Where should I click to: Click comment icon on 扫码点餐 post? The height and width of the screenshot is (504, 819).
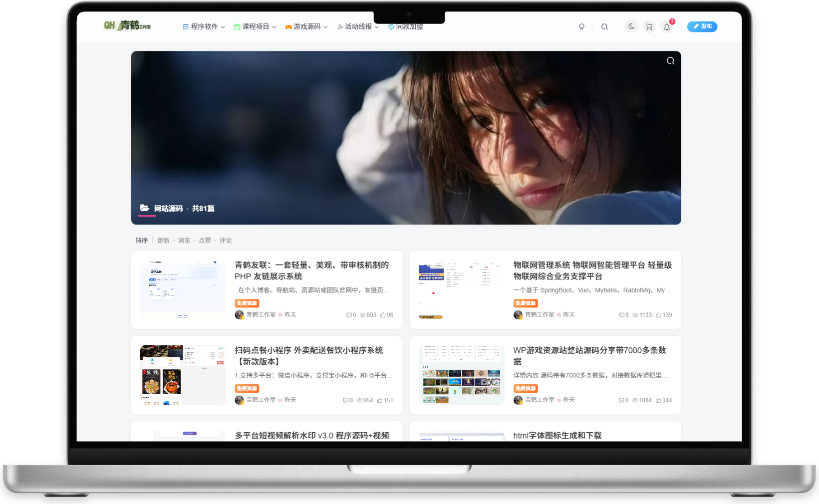[346, 401]
